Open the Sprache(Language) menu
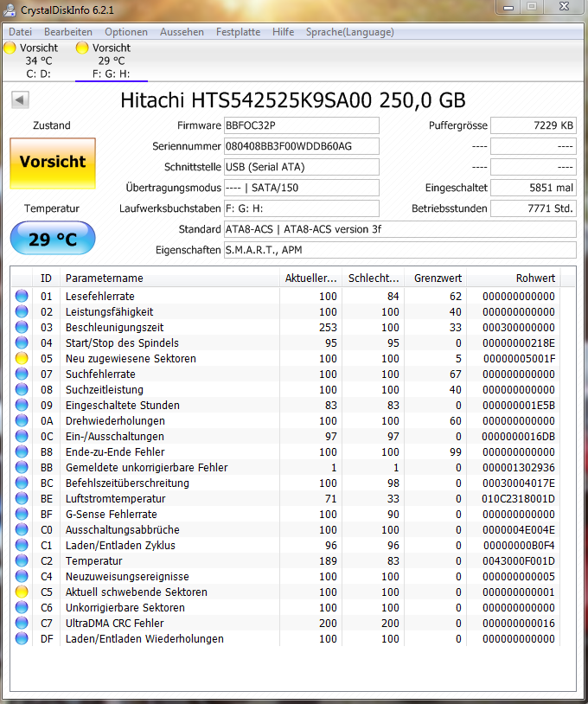The height and width of the screenshot is (704, 588). [349, 32]
